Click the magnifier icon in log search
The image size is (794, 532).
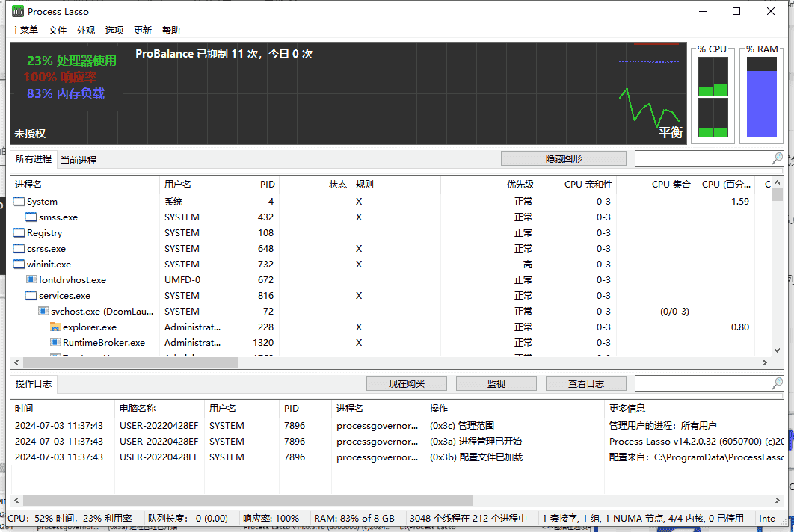tap(777, 383)
